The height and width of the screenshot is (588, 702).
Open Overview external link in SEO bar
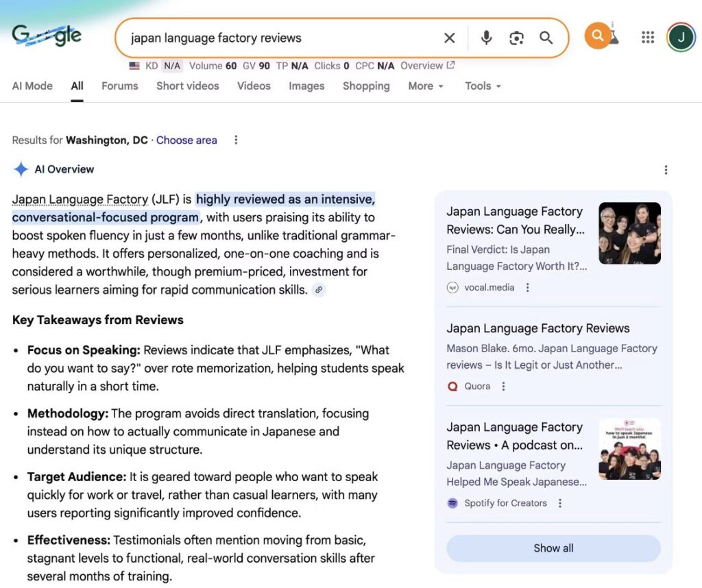pyautogui.click(x=428, y=66)
